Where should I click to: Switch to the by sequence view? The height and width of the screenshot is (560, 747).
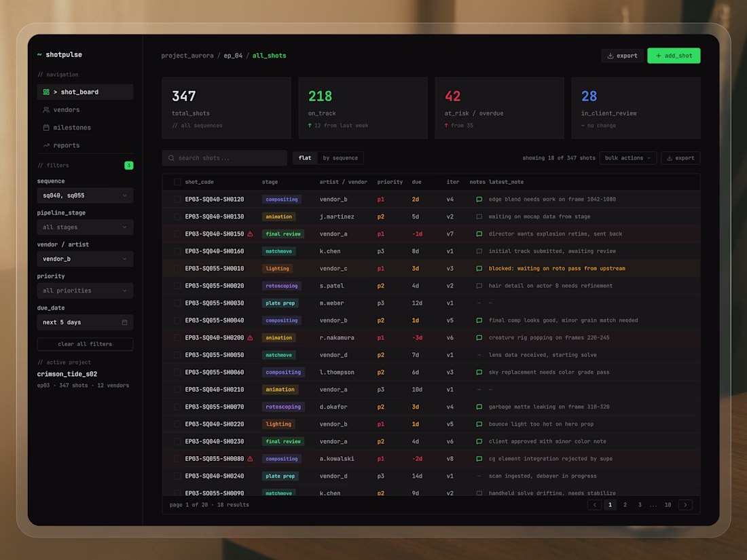click(x=340, y=158)
